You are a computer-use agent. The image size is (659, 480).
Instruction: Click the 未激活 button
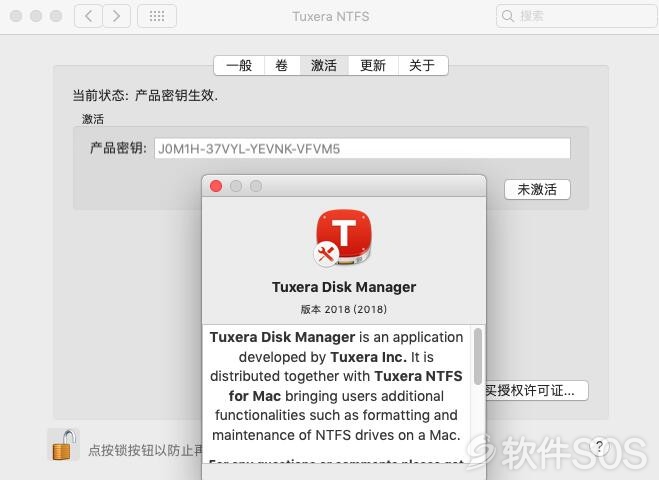[537, 190]
